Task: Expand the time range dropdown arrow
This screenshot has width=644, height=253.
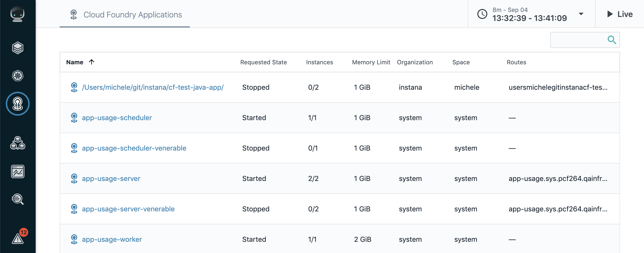Action: point(581,14)
